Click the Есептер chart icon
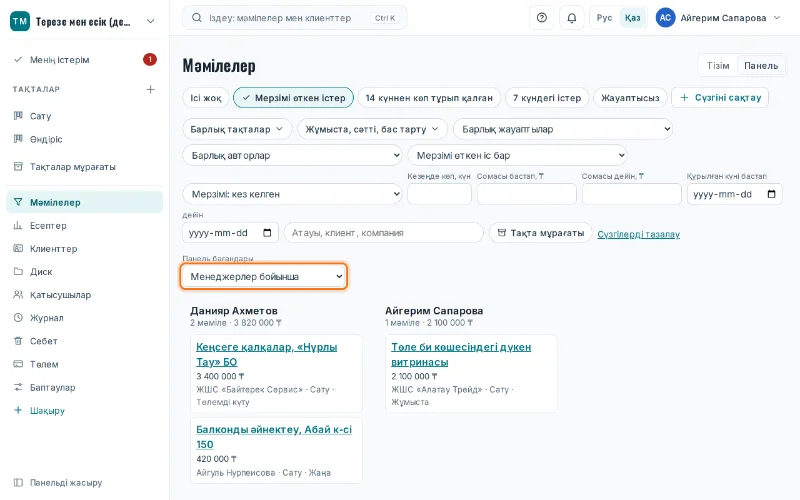This screenshot has width=800, height=500. 18,226
